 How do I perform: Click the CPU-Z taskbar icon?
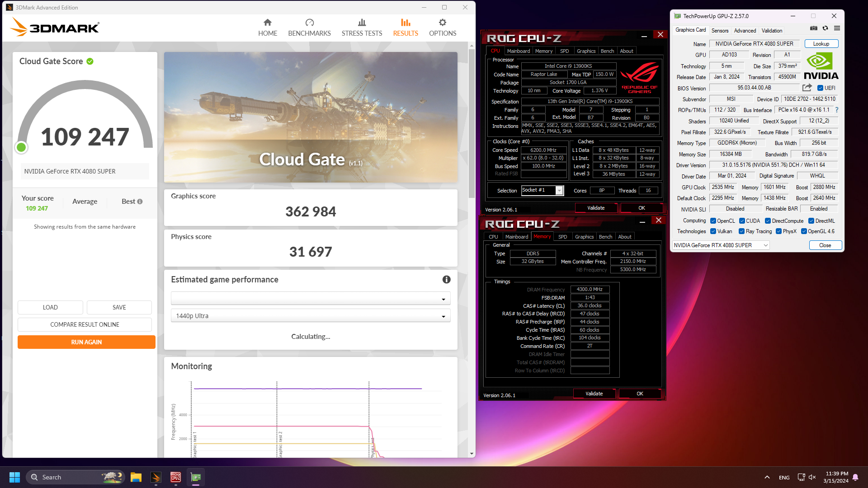(x=176, y=477)
